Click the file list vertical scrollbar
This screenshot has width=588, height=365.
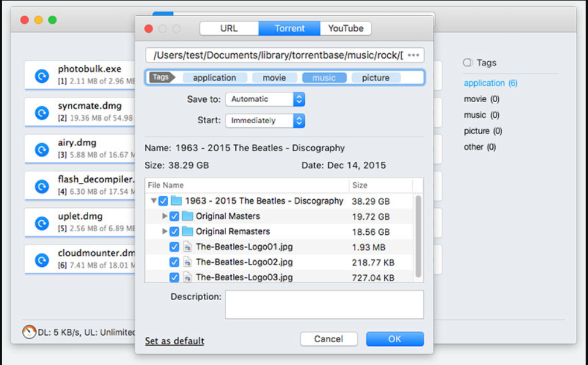point(418,237)
